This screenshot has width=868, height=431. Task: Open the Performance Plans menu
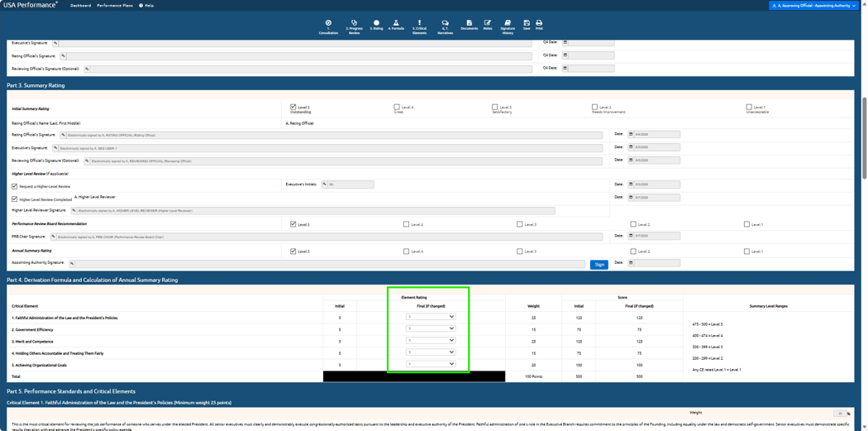pyautogui.click(x=115, y=5)
